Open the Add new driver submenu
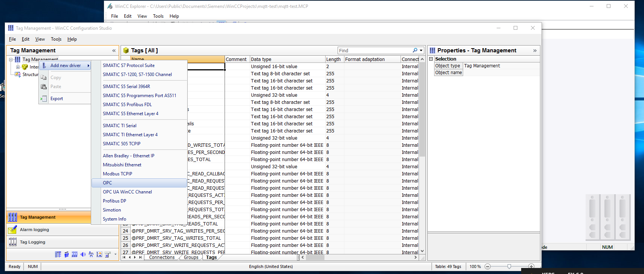Screen dimensions: 644x274 click(x=66, y=65)
